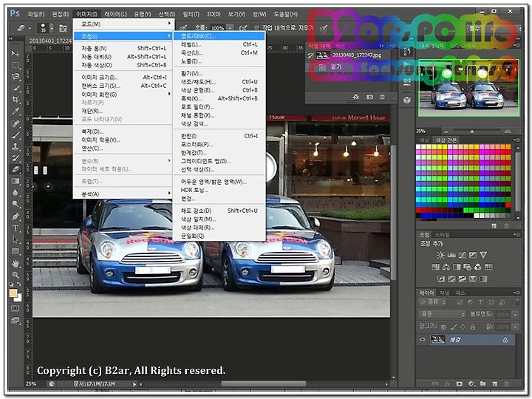Toggle airbrush mode in options bar
The height and width of the screenshot is (399, 532).
pyautogui.click(x=243, y=28)
